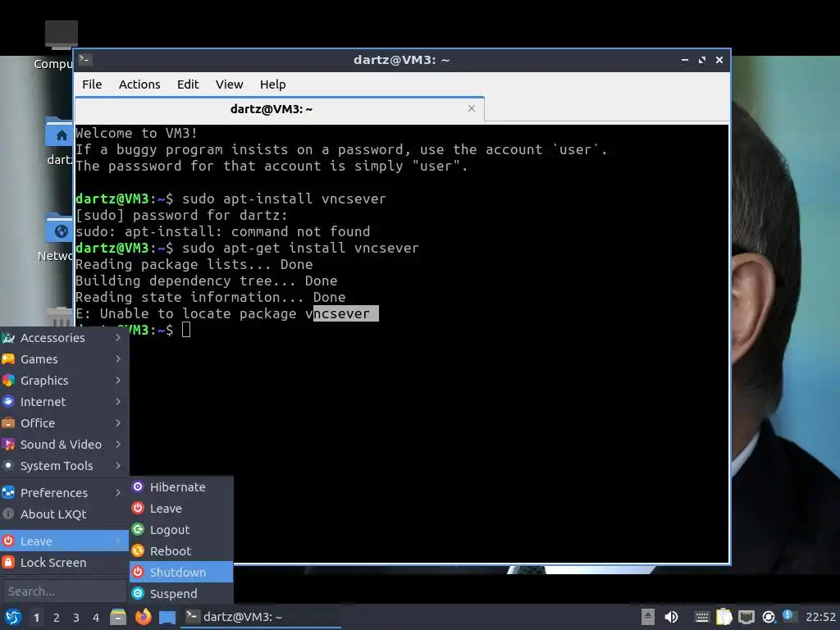The image size is (840, 630).
Task: Close the dartz@VM3 terminal tab
Action: pyautogui.click(x=472, y=109)
